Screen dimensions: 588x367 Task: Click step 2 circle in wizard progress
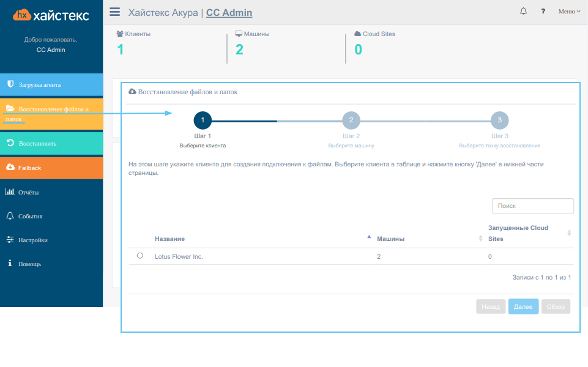click(351, 120)
